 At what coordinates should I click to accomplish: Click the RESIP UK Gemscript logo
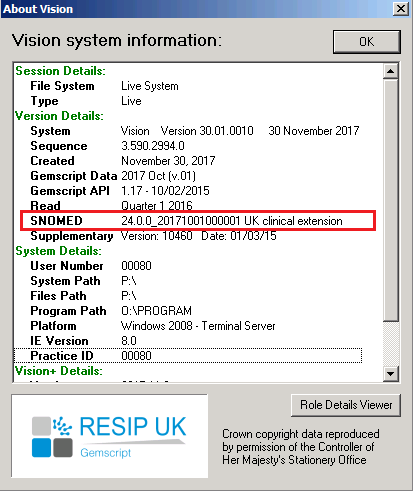click(x=110, y=436)
